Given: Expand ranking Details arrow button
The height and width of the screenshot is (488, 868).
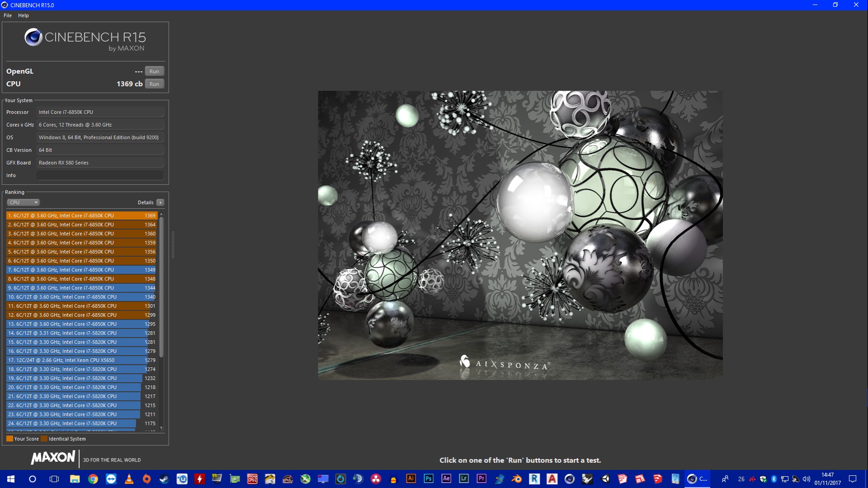Looking at the screenshot, I should point(160,202).
